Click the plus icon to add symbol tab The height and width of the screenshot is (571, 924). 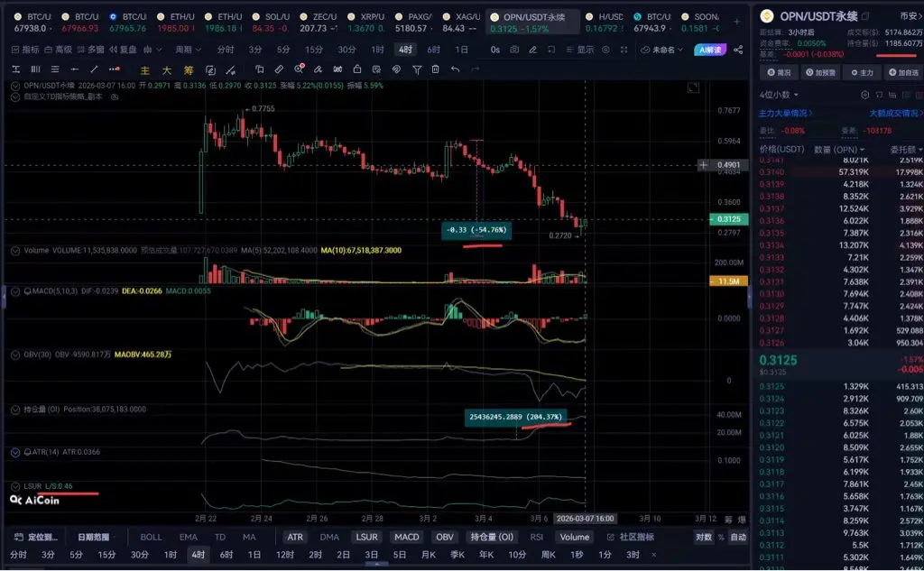click(736, 22)
